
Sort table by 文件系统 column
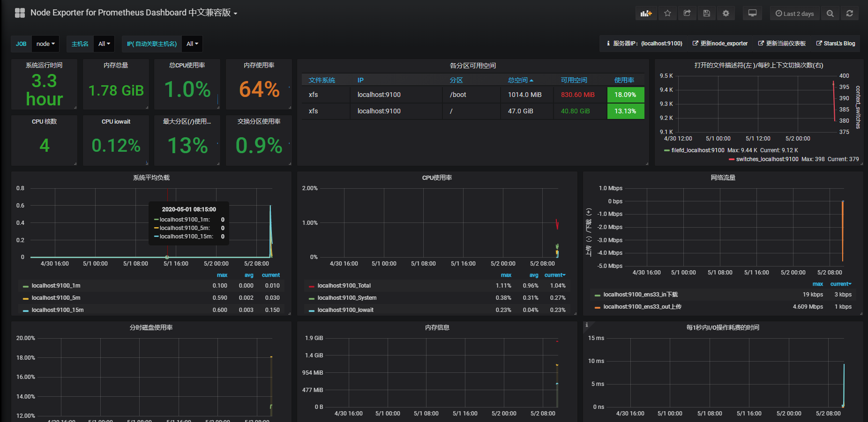coord(322,80)
